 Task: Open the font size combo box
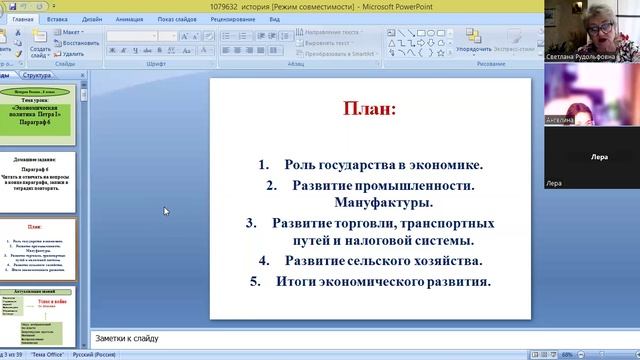coord(167,36)
